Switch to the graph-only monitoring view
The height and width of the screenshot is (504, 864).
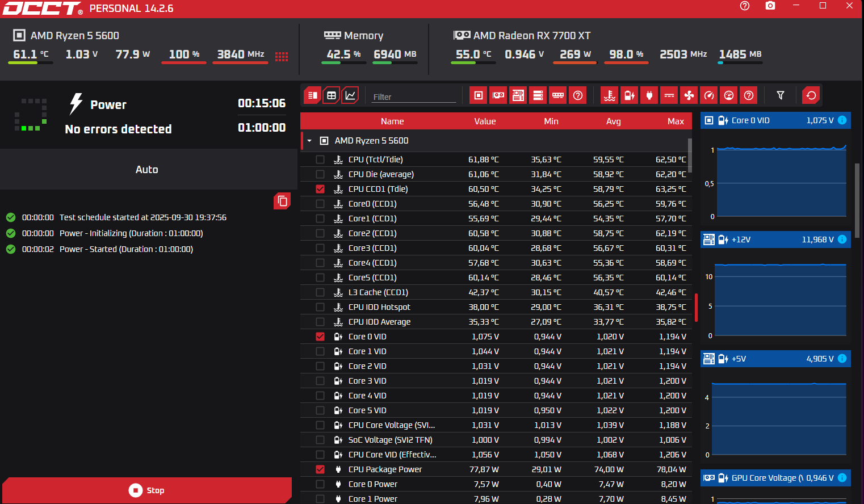[x=351, y=95]
